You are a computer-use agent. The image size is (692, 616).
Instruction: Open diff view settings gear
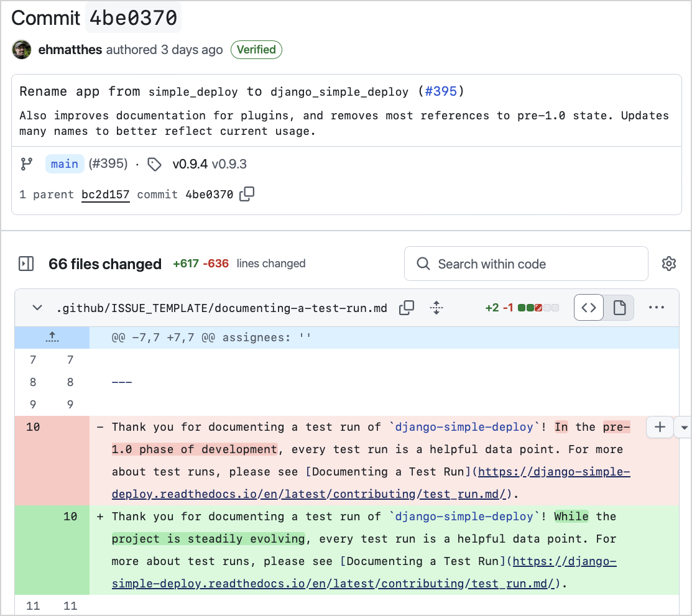[x=669, y=264]
